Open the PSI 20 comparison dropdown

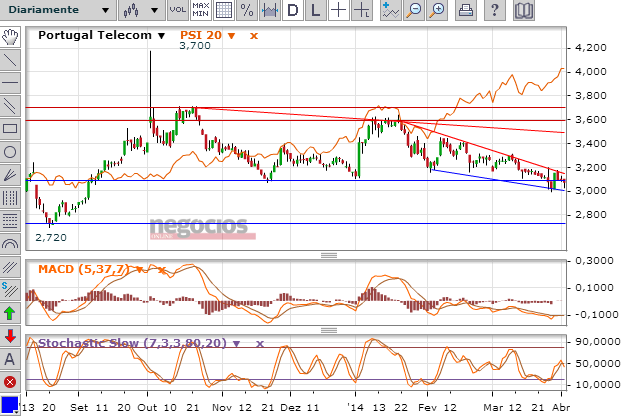click(231, 36)
